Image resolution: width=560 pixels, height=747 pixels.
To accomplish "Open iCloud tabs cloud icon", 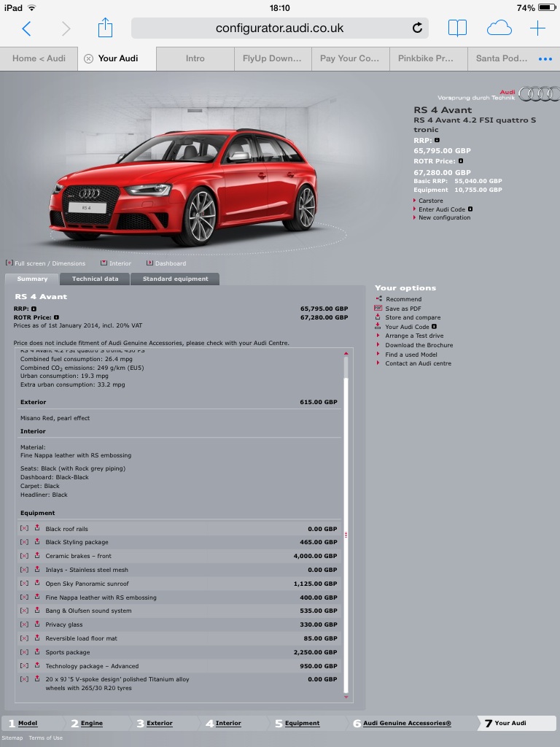I will click(499, 28).
